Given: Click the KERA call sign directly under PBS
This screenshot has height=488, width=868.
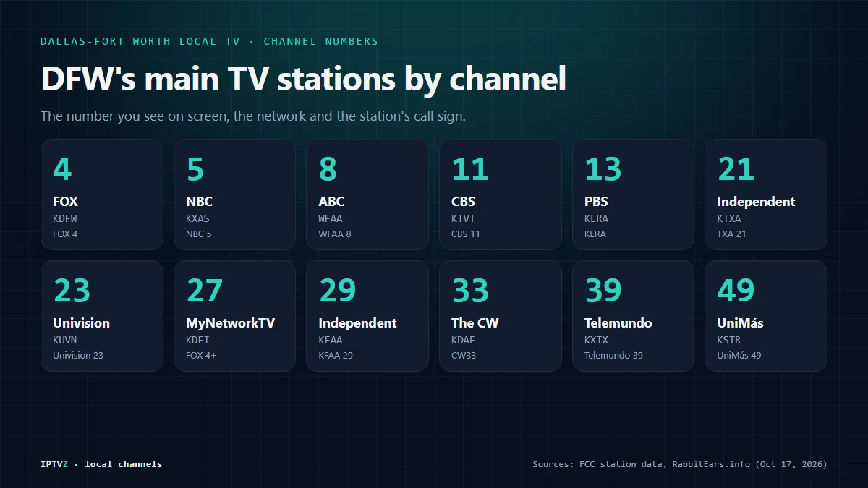Looking at the screenshot, I should tap(597, 218).
